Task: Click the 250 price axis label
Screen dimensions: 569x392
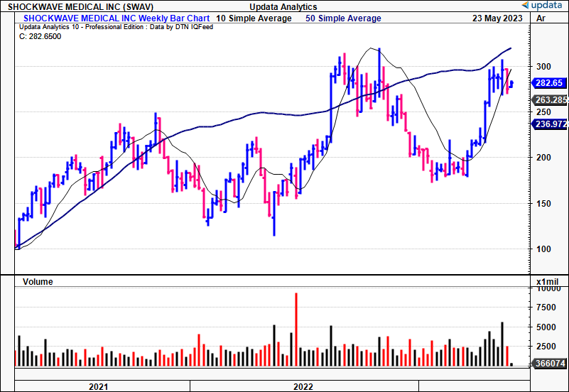Action: point(543,112)
